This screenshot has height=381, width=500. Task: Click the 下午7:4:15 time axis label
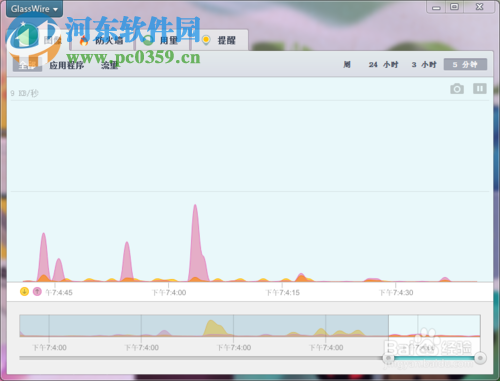tap(282, 293)
